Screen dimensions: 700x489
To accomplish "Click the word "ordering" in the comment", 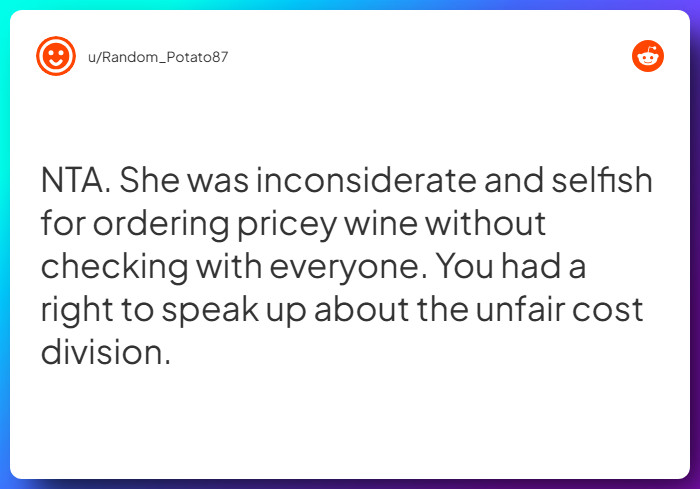I will click(x=161, y=223).
